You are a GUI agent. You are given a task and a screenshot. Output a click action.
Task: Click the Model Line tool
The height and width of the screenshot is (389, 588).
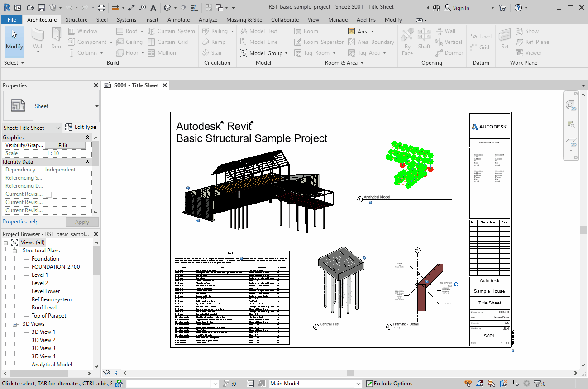tap(258, 42)
